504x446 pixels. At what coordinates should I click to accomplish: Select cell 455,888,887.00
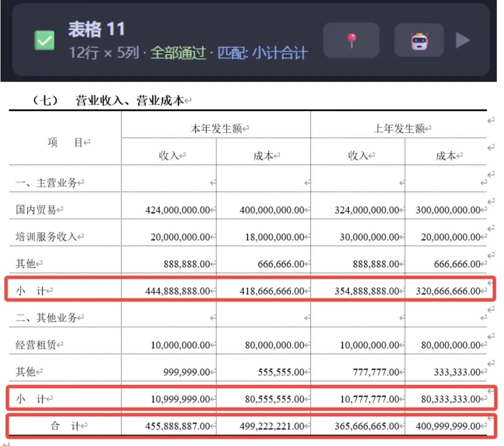(x=178, y=426)
